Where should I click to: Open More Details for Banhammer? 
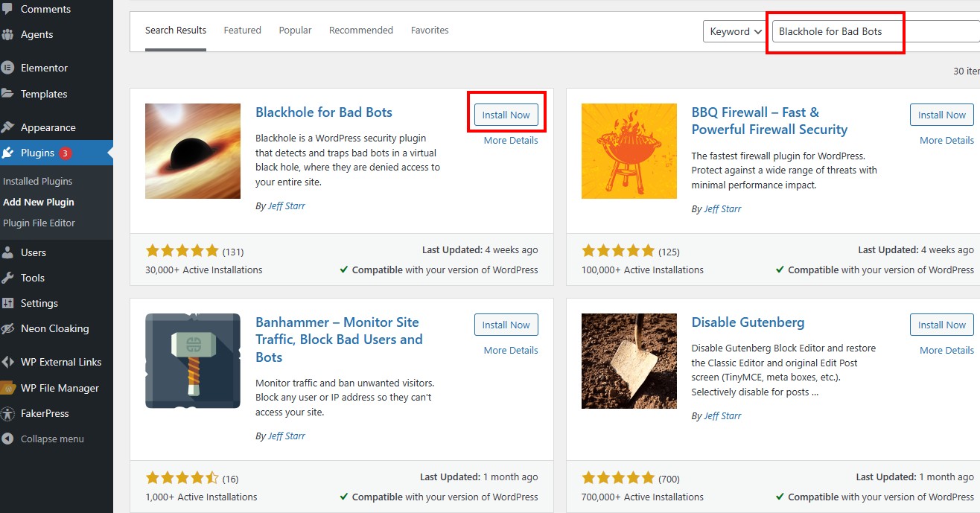(511, 351)
